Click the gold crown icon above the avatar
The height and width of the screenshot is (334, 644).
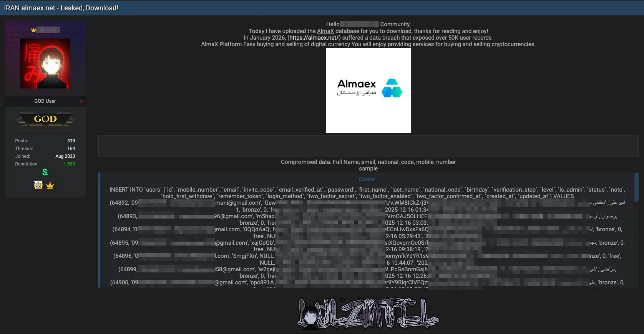(33, 30)
